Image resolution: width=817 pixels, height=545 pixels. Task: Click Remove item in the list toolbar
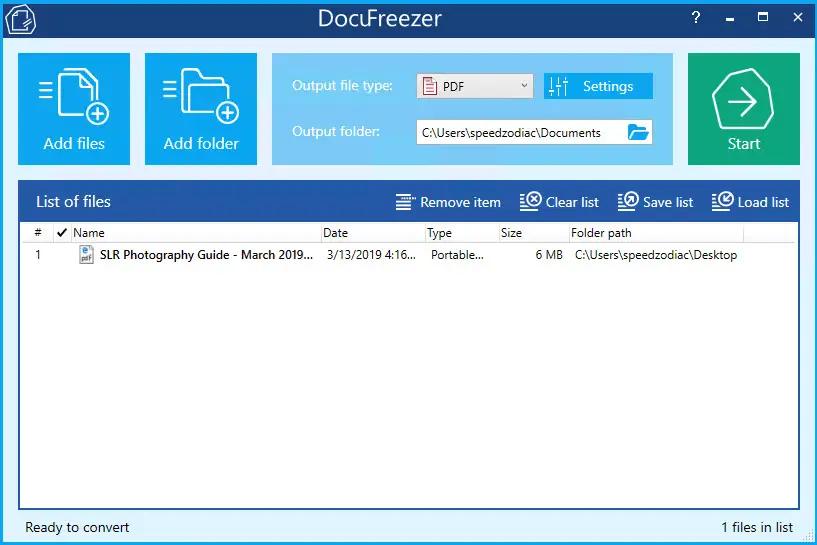coord(448,202)
